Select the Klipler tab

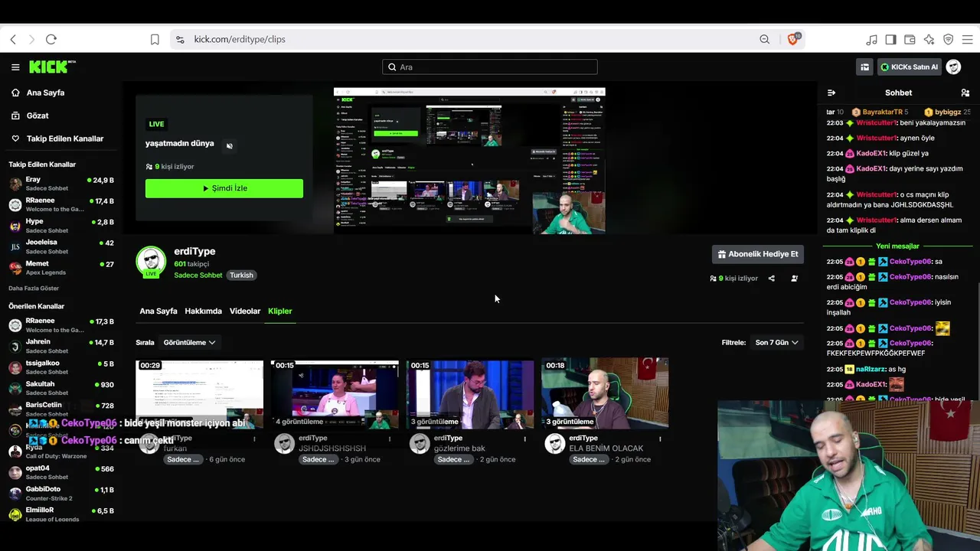point(280,311)
